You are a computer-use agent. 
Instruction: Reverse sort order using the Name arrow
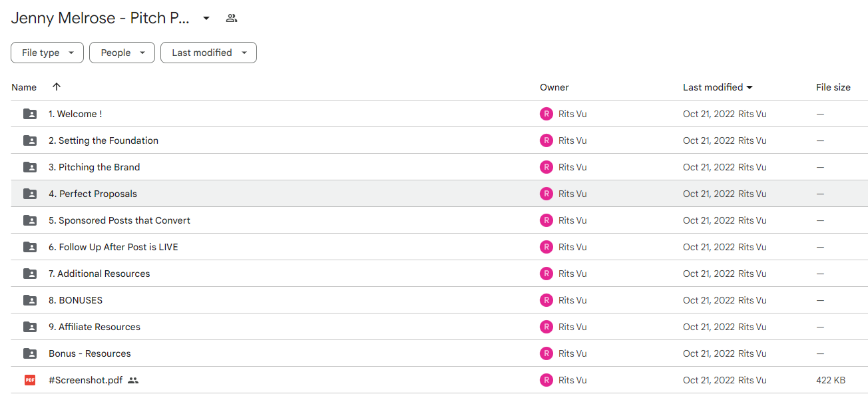tap(57, 87)
